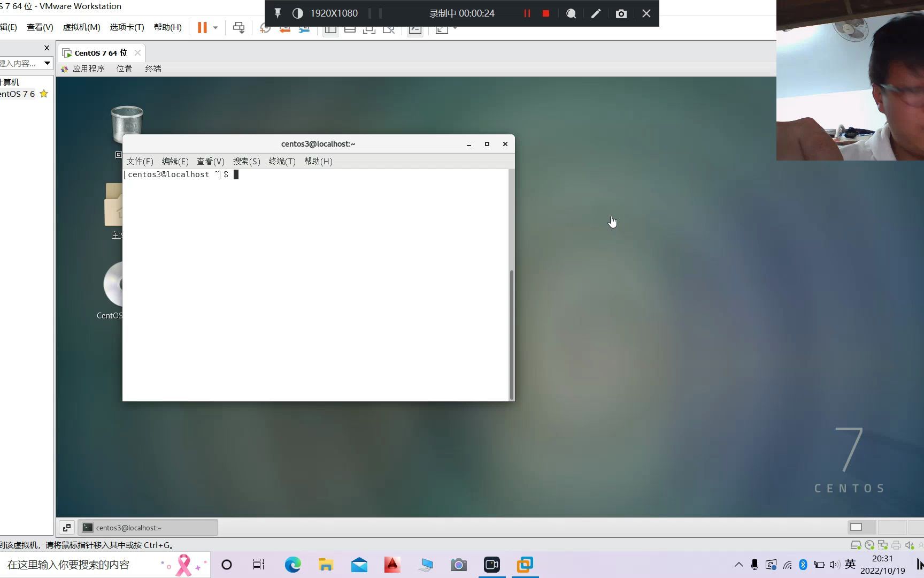Open the 终端 menu in CentOS top panel
The height and width of the screenshot is (578, 924).
point(153,69)
